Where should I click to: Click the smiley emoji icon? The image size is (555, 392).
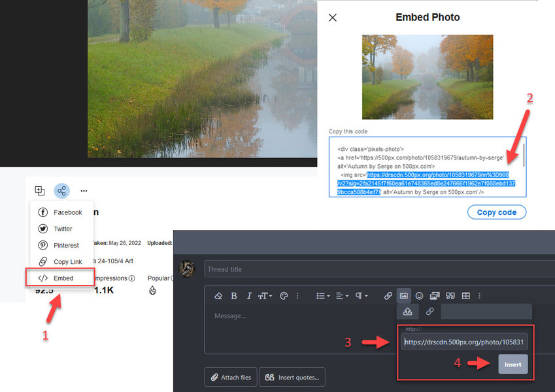(419, 296)
